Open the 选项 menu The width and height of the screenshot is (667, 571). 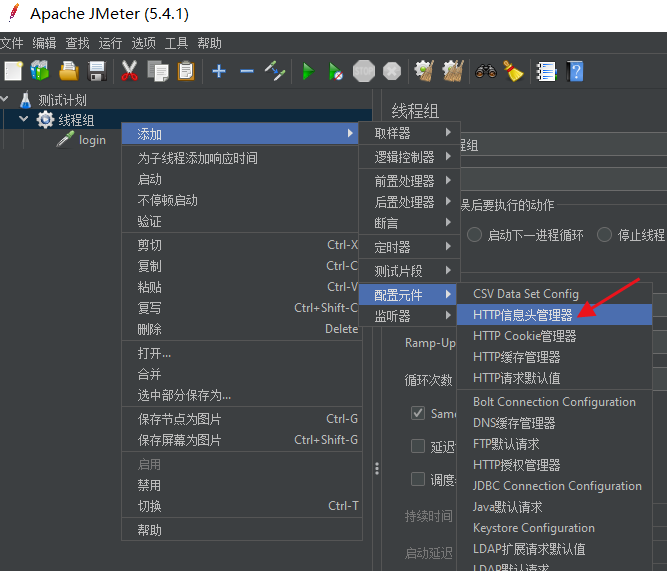[x=143, y=43]
